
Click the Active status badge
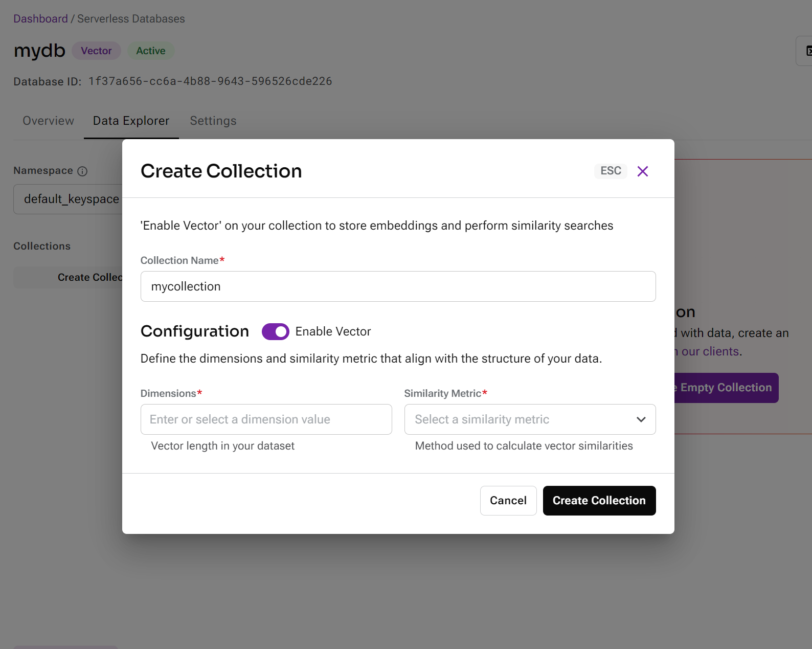coord(150,51)
